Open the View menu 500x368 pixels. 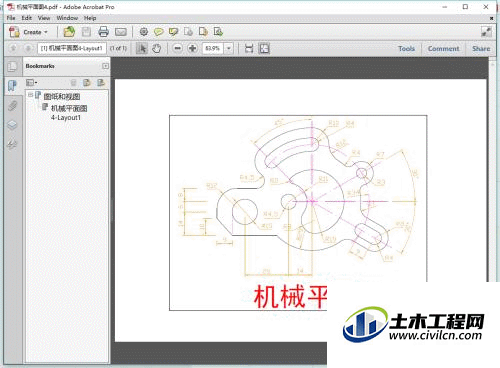click(44, 18)
